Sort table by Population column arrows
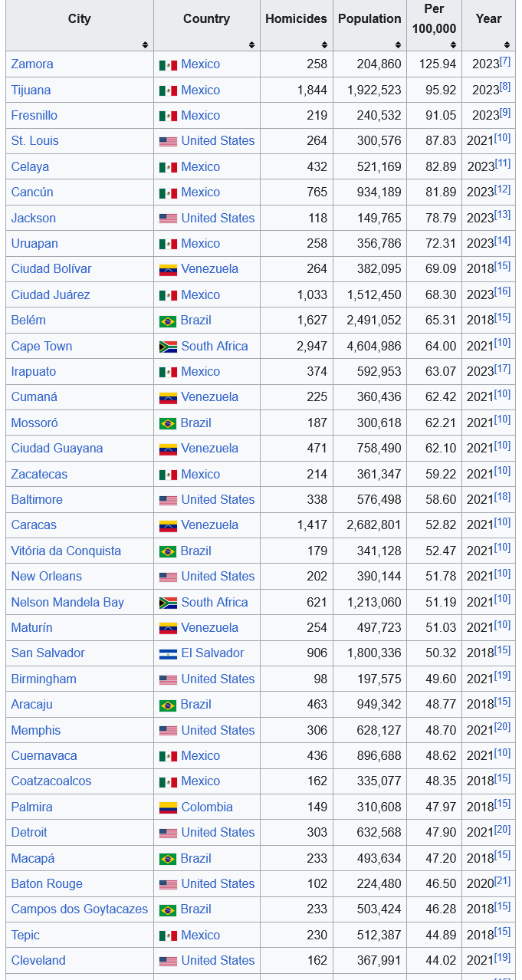 pyautogui.click(x=398, y=44)
